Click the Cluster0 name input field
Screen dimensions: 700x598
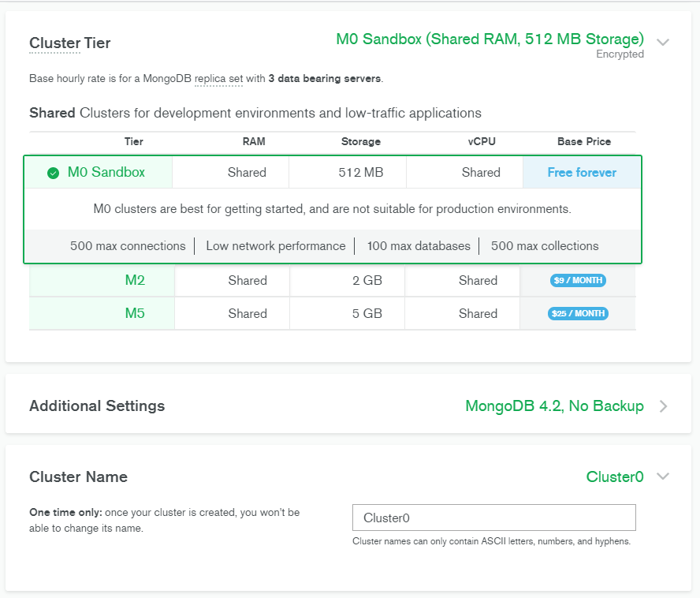pos(493,518)
